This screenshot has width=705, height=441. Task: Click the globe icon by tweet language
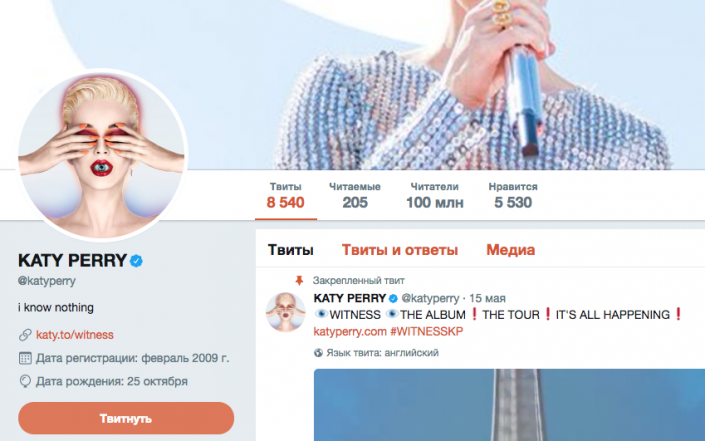tap(319, 352)
